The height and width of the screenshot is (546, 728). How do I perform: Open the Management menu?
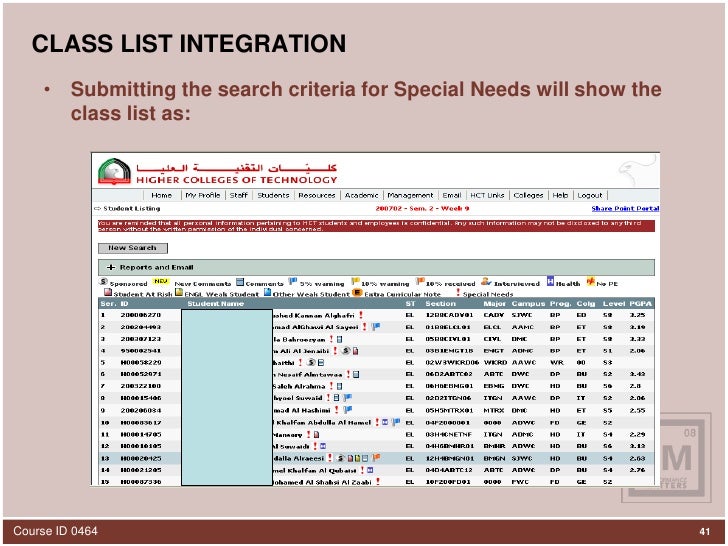click(410, 195)
